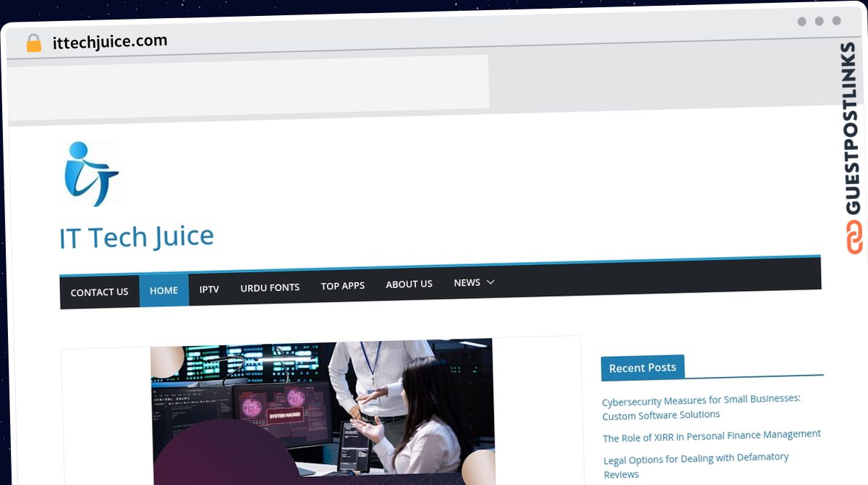Open the ABOUT US menu item
The width and height of the screenshot is (868, 485).
tap(409, 284)
